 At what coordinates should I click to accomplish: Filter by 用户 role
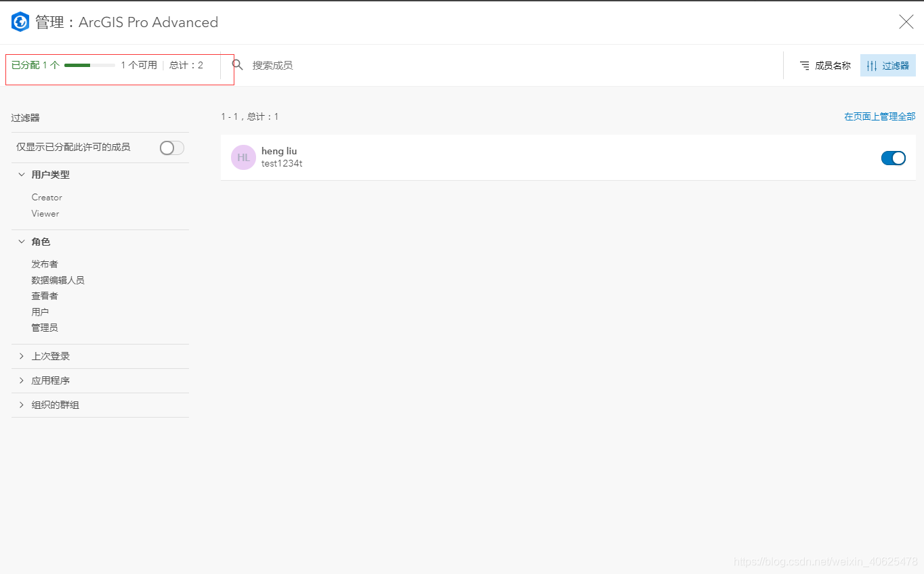click(40, 311)
